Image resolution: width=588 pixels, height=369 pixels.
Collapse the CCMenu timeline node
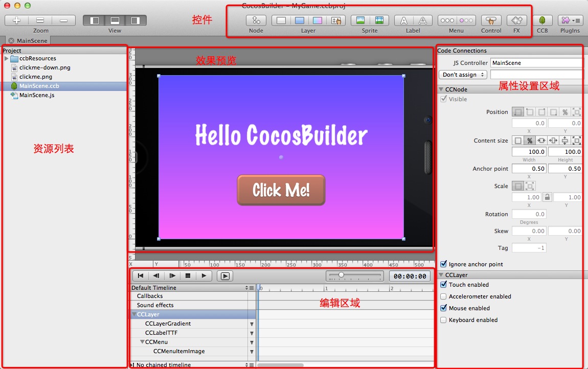(x=142, y=342)
